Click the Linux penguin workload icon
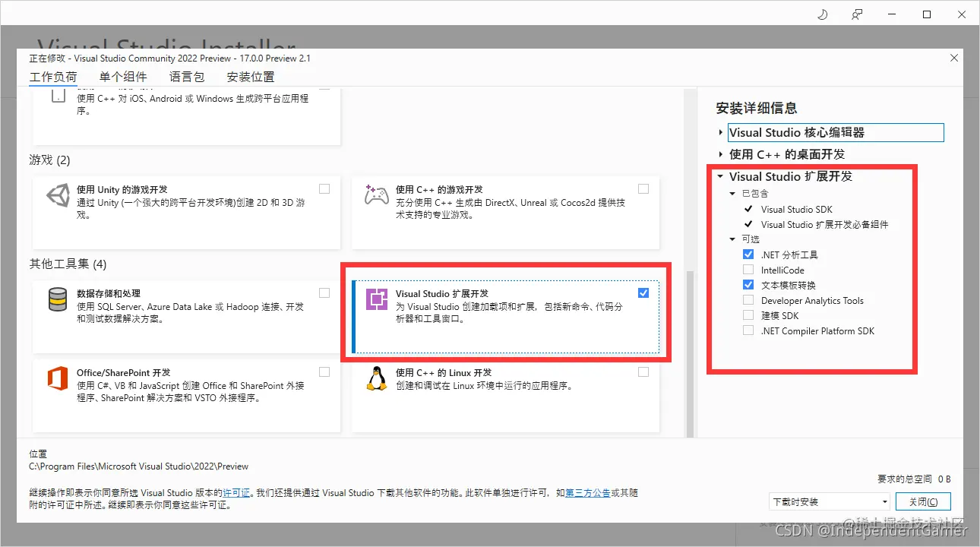 [376, 378]
